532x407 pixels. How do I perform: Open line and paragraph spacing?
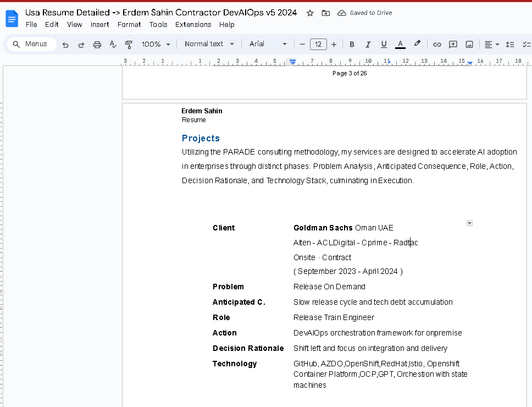510,45
